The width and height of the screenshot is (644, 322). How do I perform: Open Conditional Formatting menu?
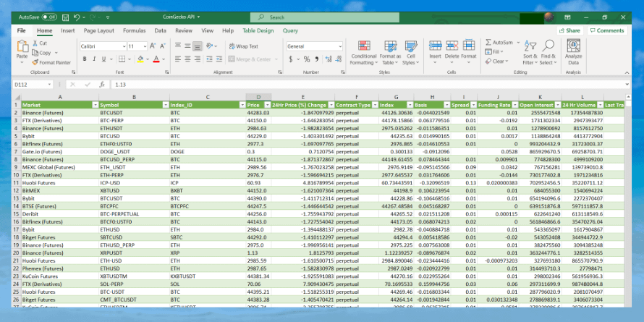click(363, 49)
